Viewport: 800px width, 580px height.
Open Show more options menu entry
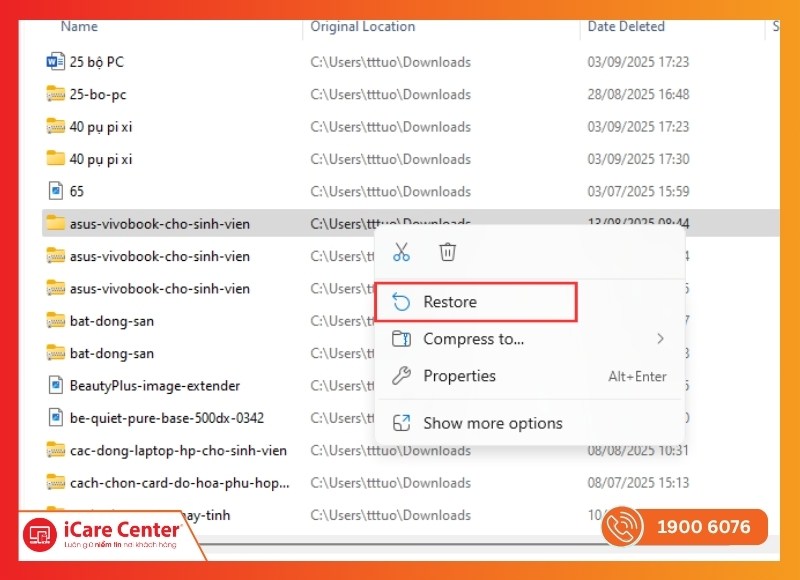click(x=492, y=423)
